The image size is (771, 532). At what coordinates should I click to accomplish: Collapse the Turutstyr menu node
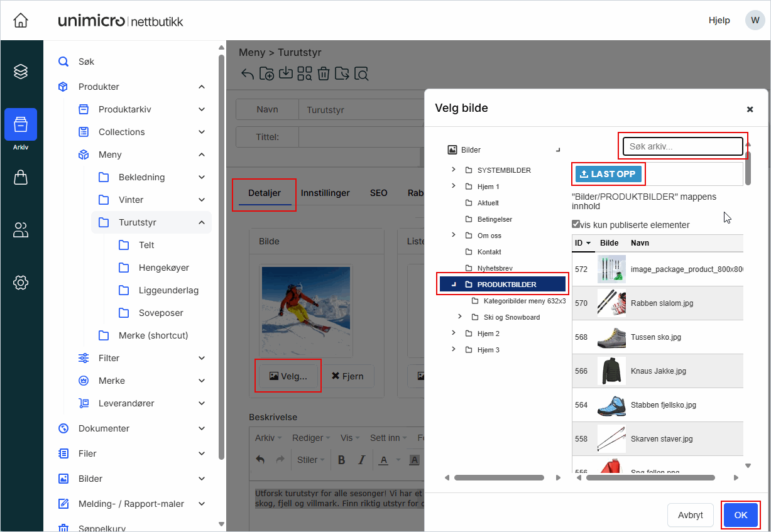click(202, 222)
